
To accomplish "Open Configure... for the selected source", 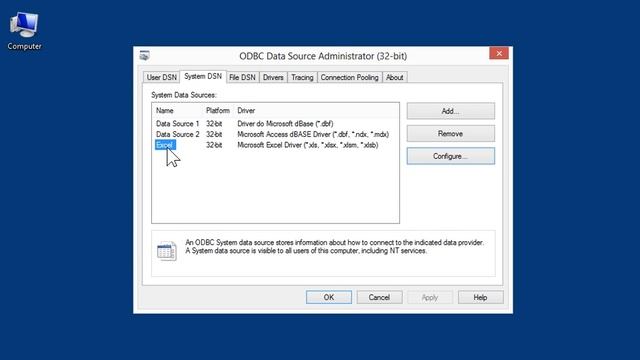I will click(x=451, y=156).
